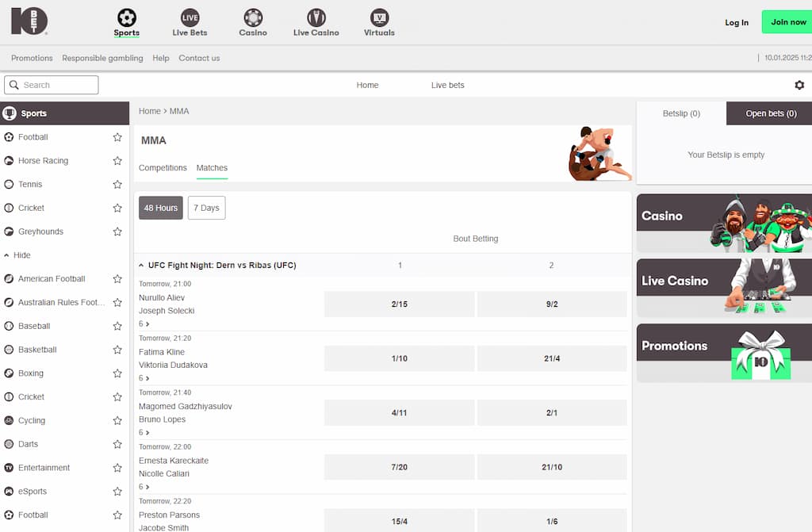Favorite Horse Racing with its star
Screen dimensions: 812x532
(x=117, y=161)
